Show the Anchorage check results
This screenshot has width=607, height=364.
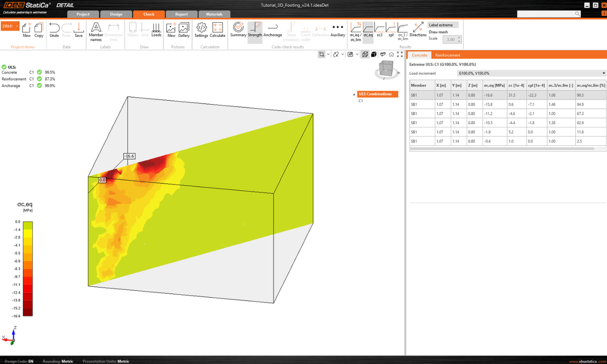[273, 30]
